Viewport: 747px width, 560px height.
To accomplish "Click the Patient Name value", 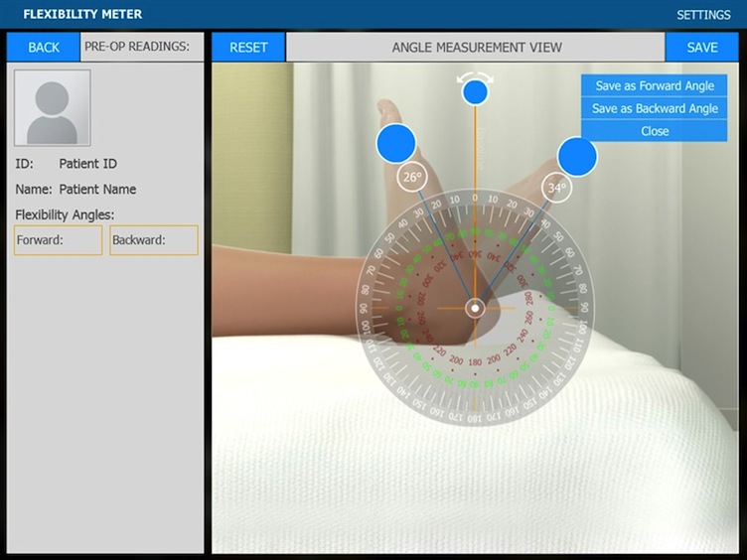I will coord(97,189).
